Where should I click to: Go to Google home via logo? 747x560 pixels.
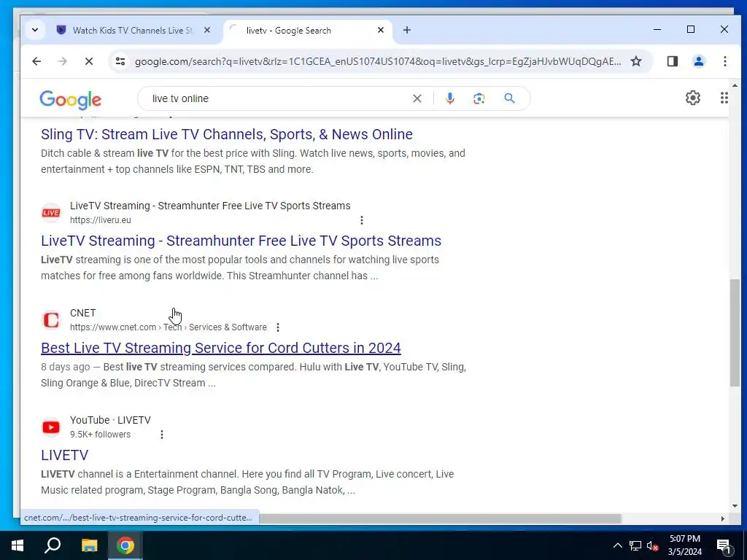(x=71, y=99)
